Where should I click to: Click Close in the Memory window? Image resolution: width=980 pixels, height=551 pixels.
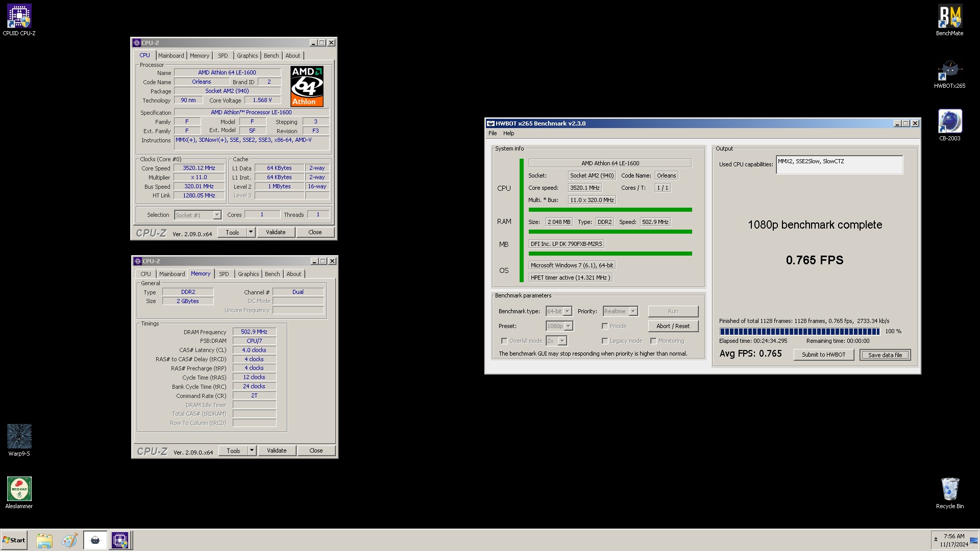[x=316, y=450]
